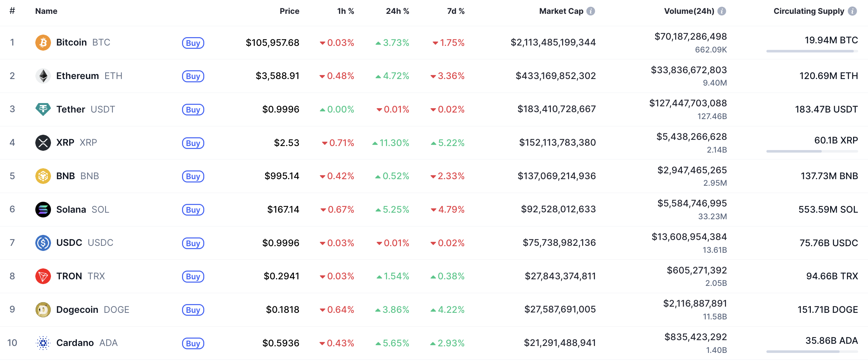Viewport: 868px width, 362px height.
Task: Open the USDC coin name link
Action: [x=69, y=243]
